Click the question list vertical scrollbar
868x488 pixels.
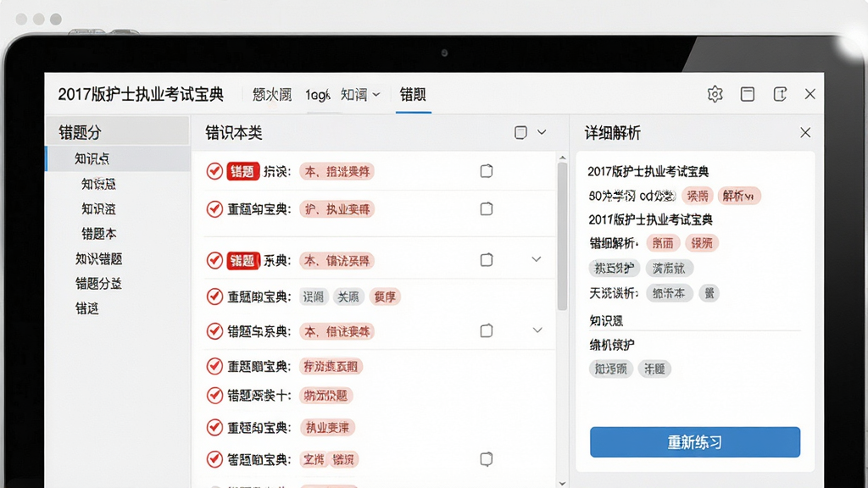(563, 237)
